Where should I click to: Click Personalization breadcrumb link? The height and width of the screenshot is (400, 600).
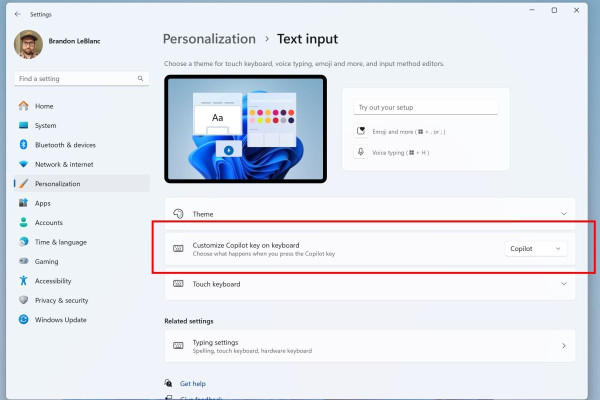coord(209,39)
